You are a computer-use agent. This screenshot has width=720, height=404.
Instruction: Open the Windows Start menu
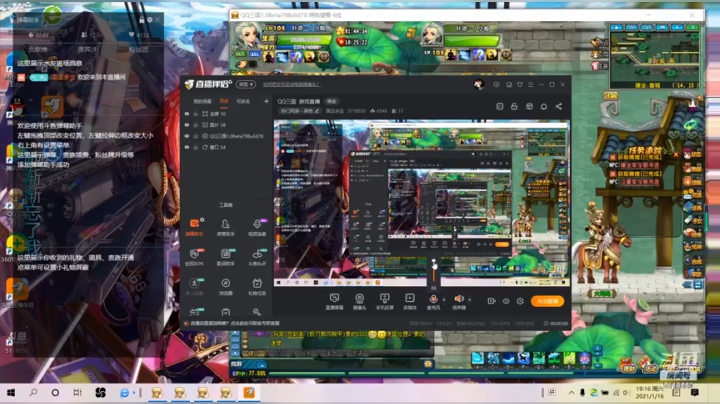pyautogui.click(x=11, y=393)
